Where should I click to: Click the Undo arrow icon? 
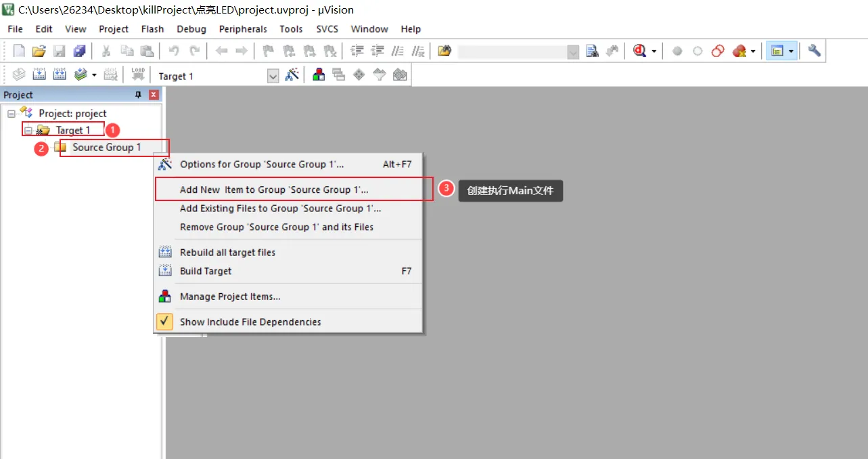point(174,51)
